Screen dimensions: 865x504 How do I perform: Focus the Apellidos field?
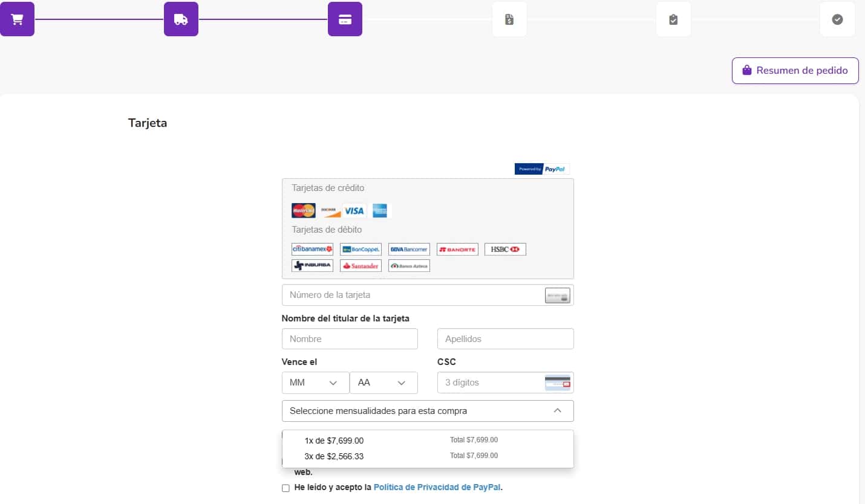[x=505, y=339]
